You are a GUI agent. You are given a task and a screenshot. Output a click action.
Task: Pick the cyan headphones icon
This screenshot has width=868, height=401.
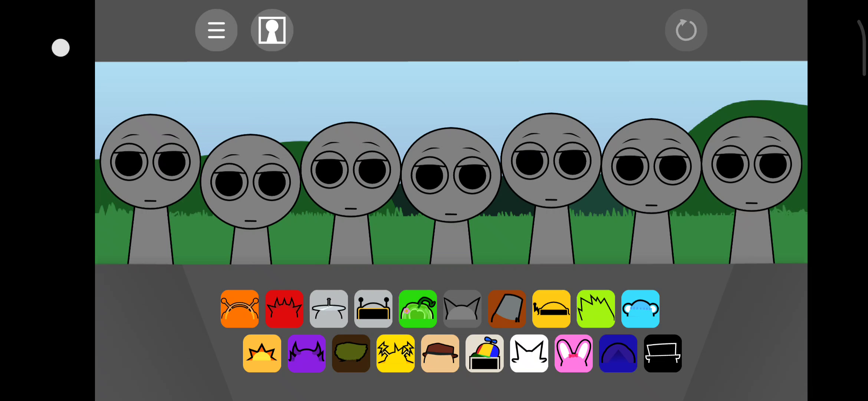click(640, 309)
